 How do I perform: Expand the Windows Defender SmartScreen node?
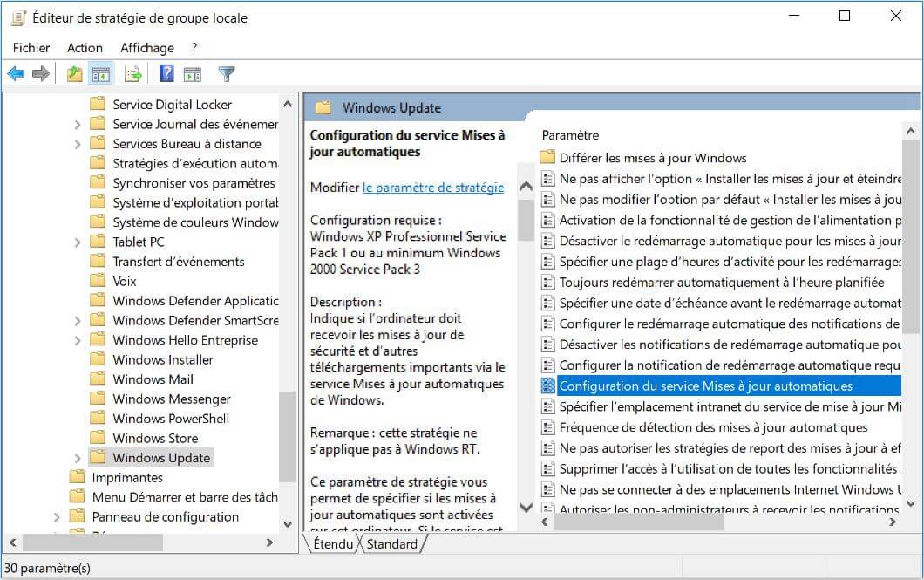[x=78, y=321]
